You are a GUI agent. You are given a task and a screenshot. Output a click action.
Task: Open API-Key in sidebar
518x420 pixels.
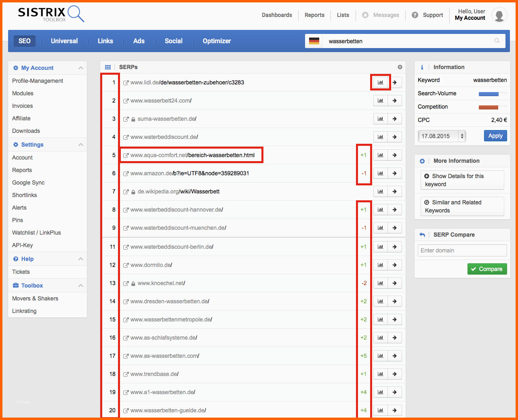23,245
